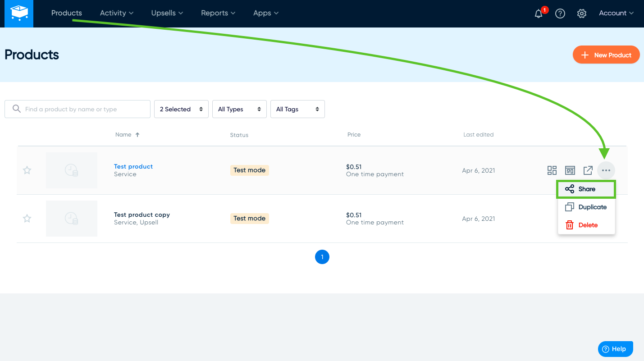Open the Account dropdown
Image resolution: width=644 pixels, height=361 pixels.
click(x=616, y=13)
